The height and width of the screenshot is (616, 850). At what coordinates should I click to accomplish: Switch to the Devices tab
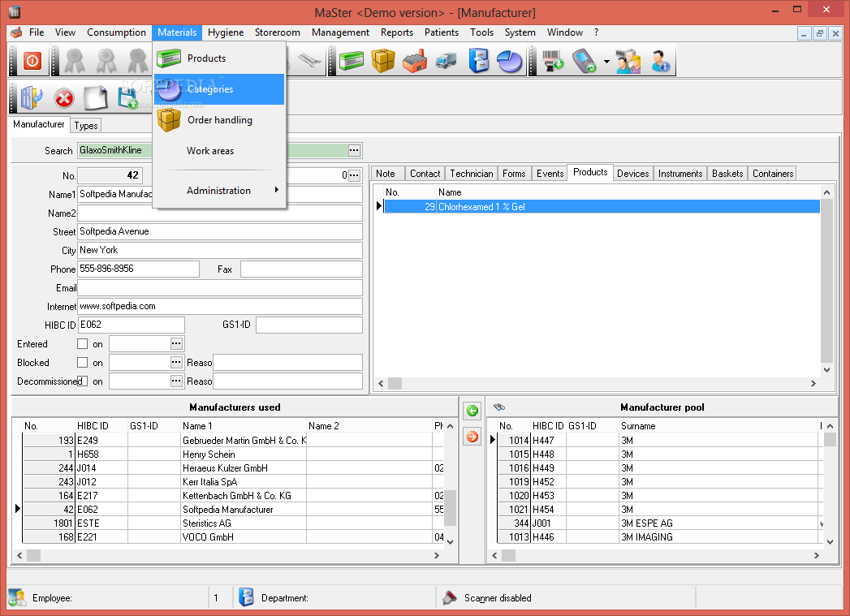click(632, 174)
